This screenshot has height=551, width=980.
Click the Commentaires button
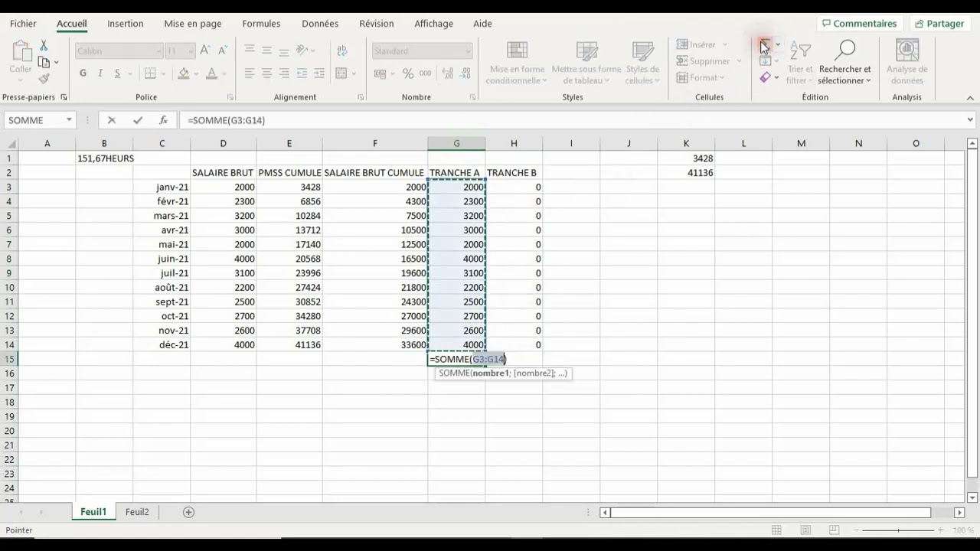pos(860,24)
